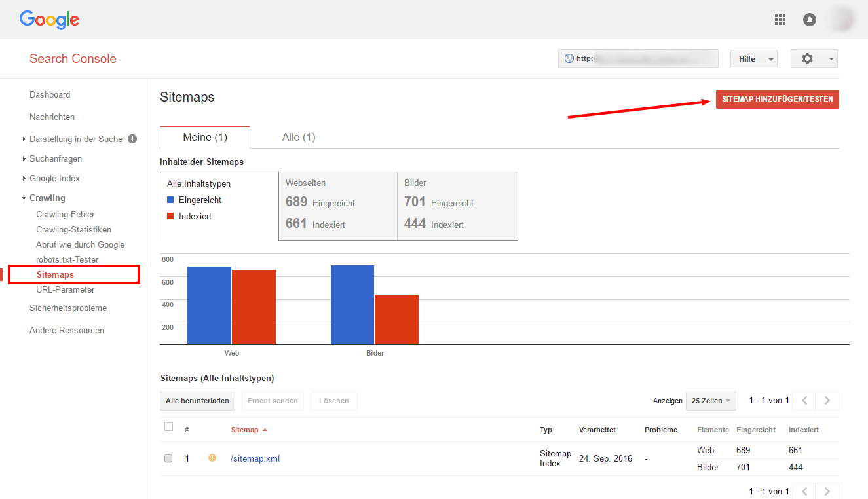Click the bottom next page arrow
Viewport: 868px width, 499px height.
point(827,491)
